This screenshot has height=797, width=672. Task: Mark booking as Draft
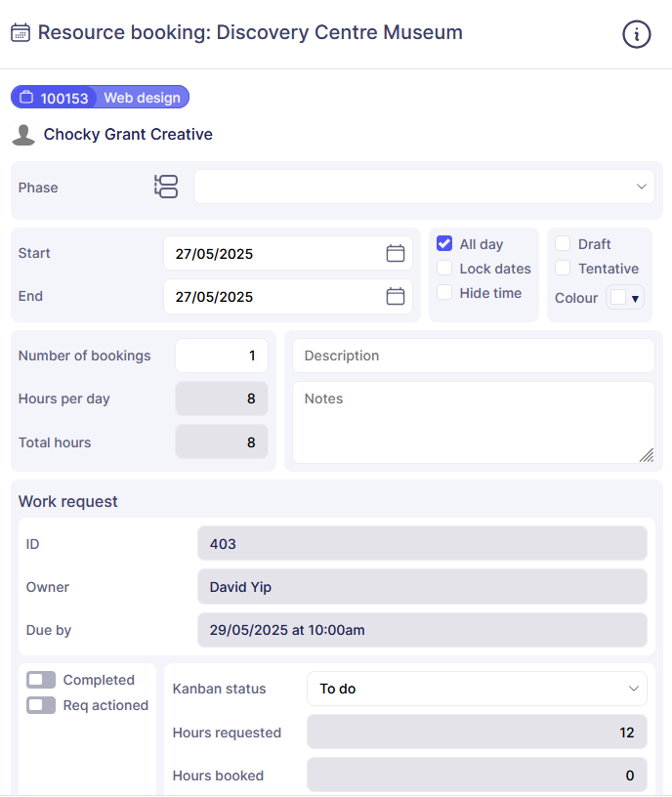pyautogui.click(x=563, y=244)
